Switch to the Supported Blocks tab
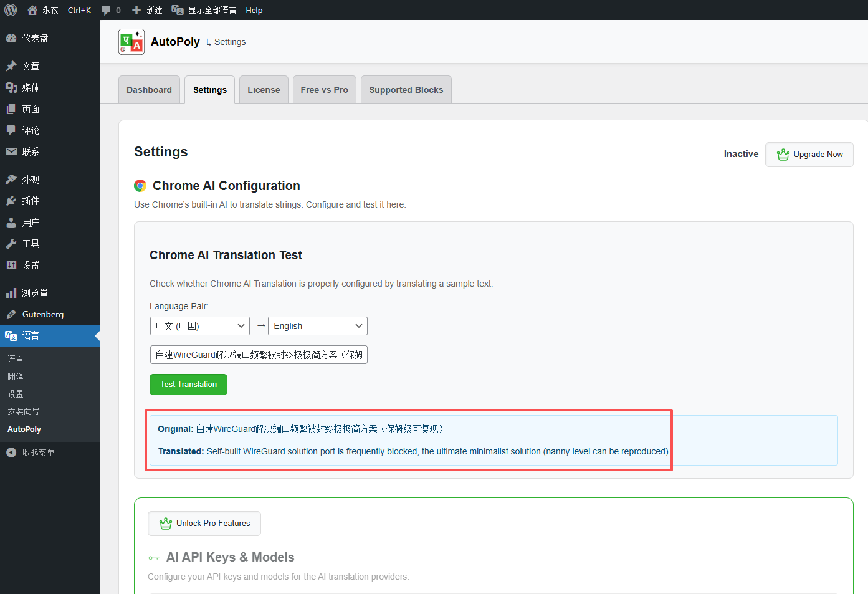Screen dimensions: 868x594 pyautogui.click(x=406, y=90)
